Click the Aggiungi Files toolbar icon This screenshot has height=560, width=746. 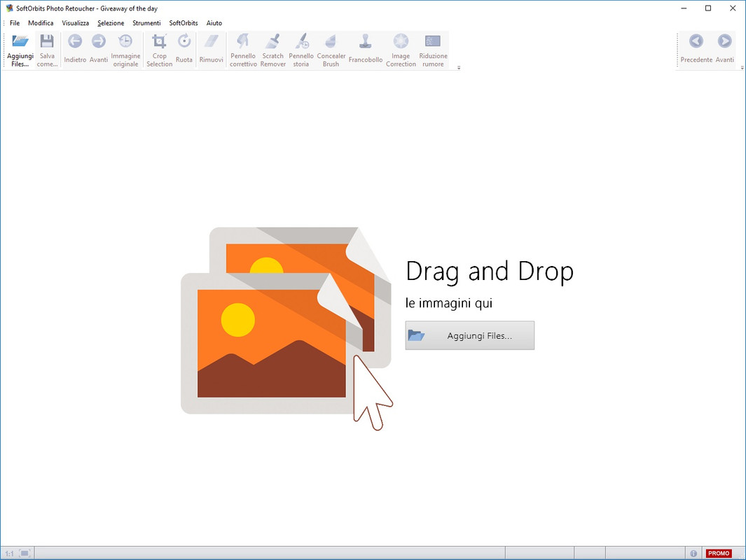(x=20, y=41)
